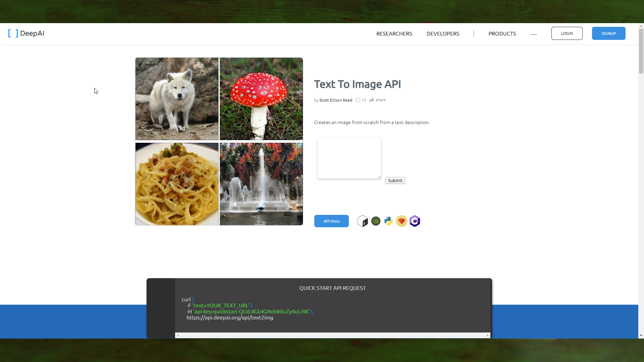Click the page scrollbar down arrow
The width and height of the screenshot is (644, 362).
pos(641,336)
